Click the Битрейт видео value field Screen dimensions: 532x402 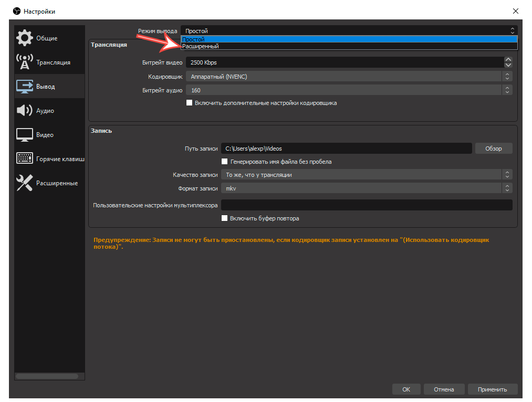(x=345, y=62)
